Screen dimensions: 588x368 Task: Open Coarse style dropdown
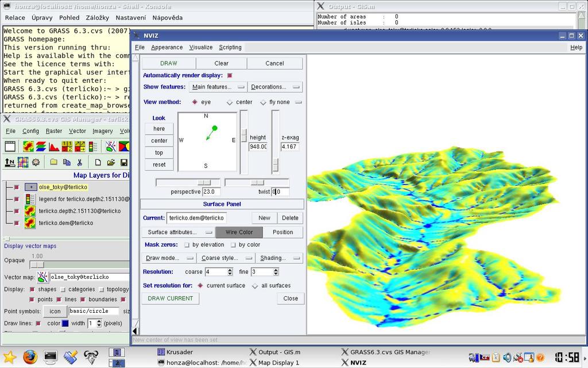[x=226, y=258]
